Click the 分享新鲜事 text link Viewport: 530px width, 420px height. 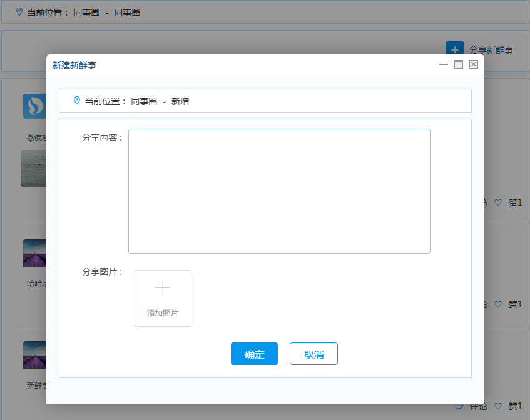point(491,50)
